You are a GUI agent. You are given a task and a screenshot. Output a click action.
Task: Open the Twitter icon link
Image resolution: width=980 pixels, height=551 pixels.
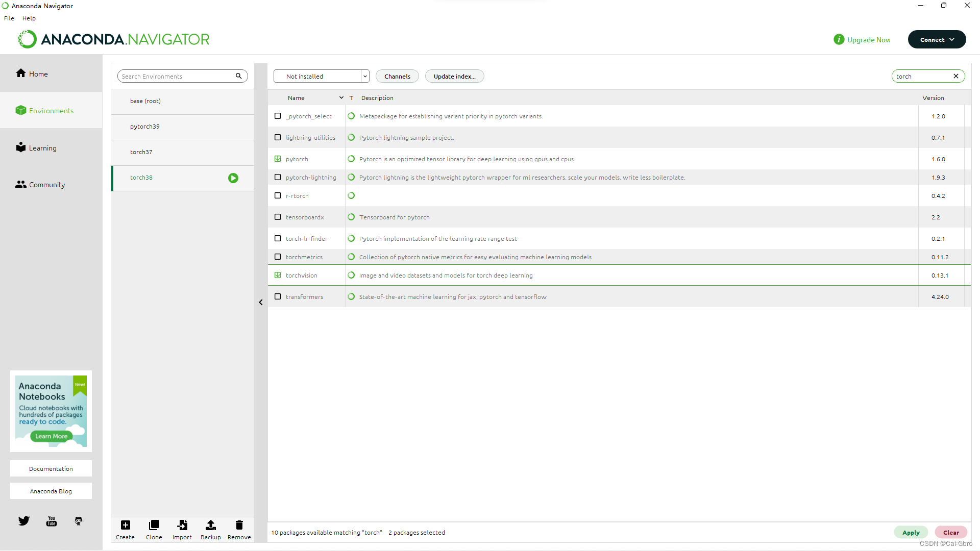tap(24, 521)
